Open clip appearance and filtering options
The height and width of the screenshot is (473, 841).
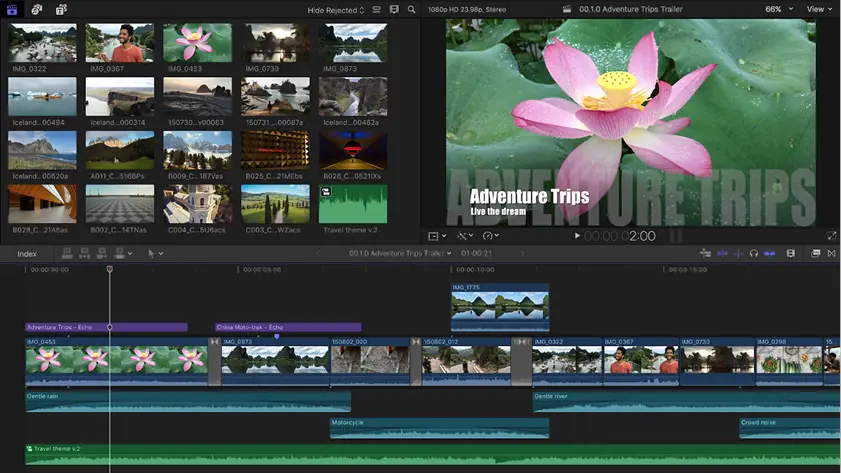(x=394, y=9)
